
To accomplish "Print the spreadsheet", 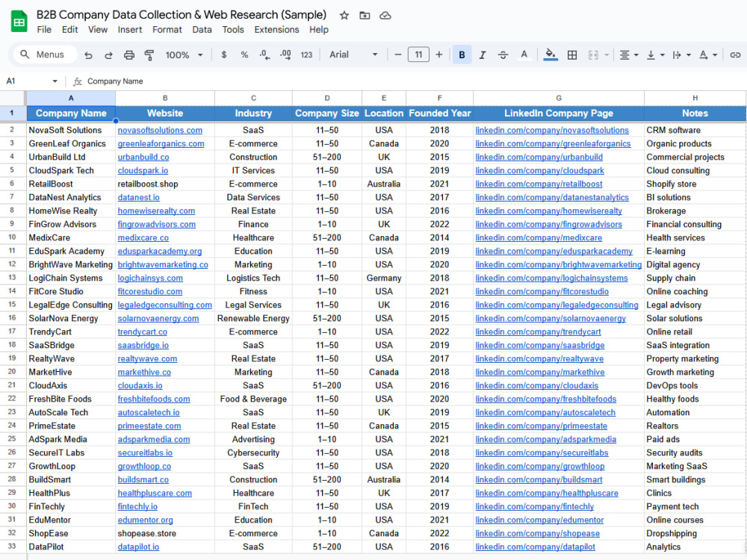I will [129, 55].
